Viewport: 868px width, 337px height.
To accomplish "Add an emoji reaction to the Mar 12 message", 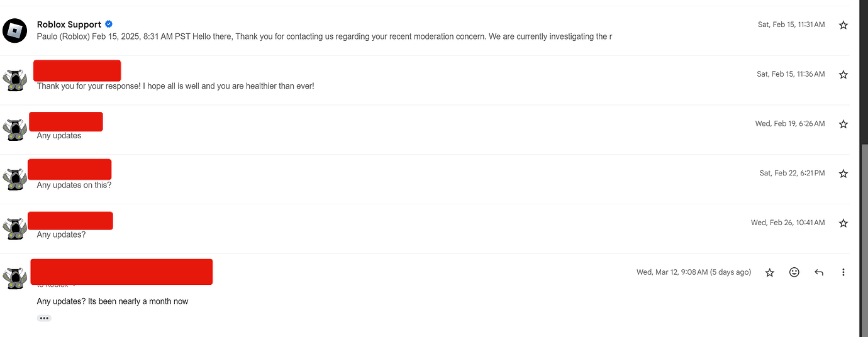I will click(794, 272).
